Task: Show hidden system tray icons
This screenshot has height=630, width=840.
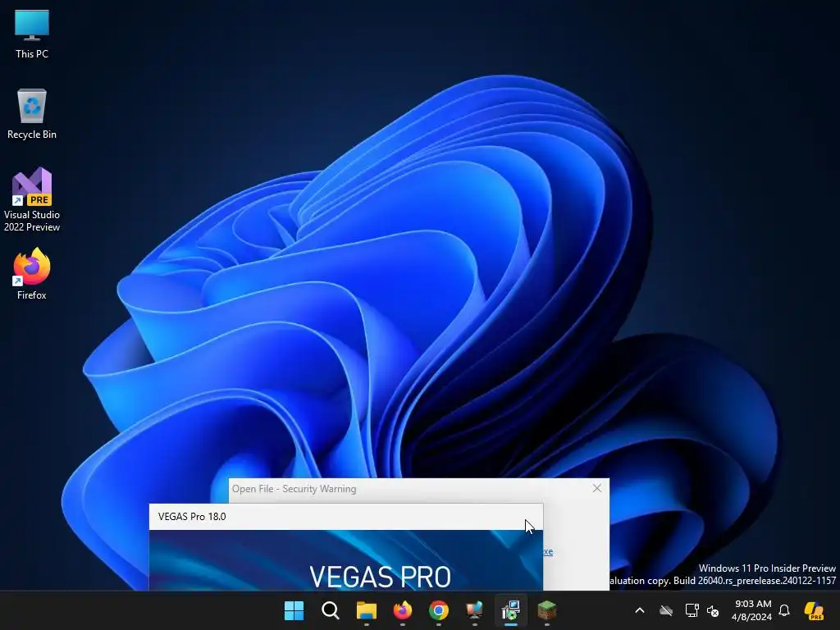Action: (x=640, y=610)
